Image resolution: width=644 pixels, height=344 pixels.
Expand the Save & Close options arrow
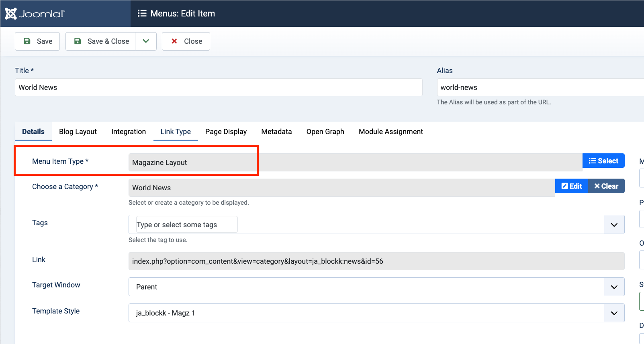pyautogui.click(x=146, y=41)
